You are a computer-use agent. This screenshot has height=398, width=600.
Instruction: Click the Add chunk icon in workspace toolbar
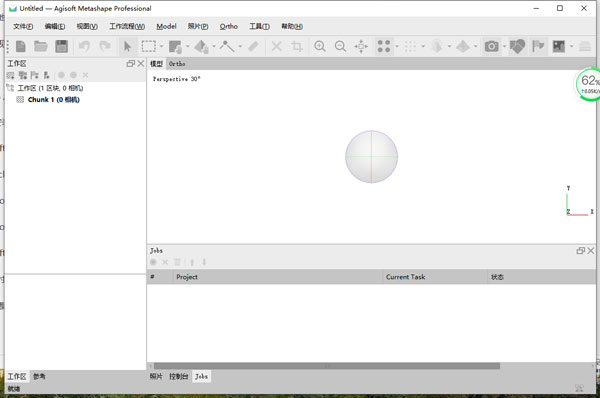[10, 75]
